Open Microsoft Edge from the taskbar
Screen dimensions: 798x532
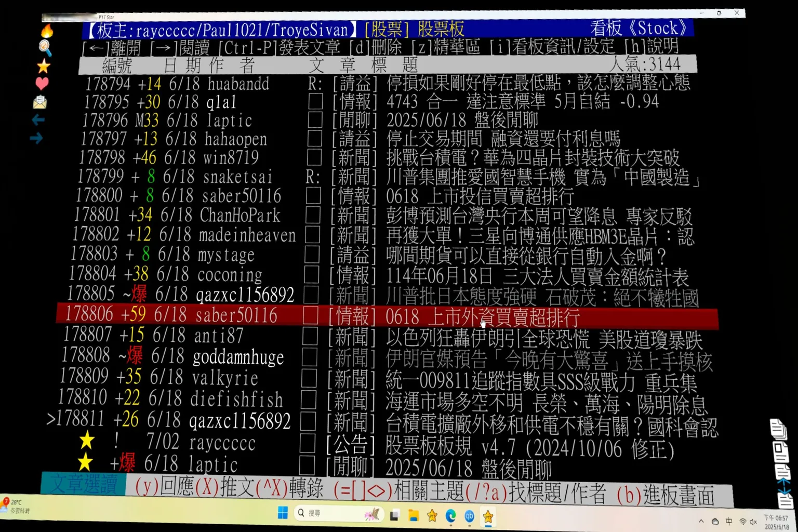[x=450, y=516]
